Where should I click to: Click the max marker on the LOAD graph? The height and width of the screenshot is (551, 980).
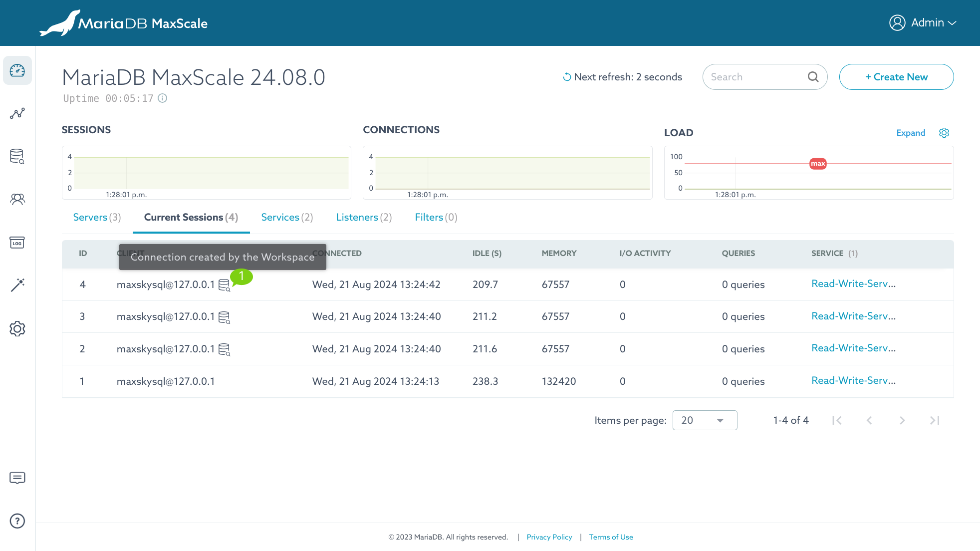tap(818, 164)
